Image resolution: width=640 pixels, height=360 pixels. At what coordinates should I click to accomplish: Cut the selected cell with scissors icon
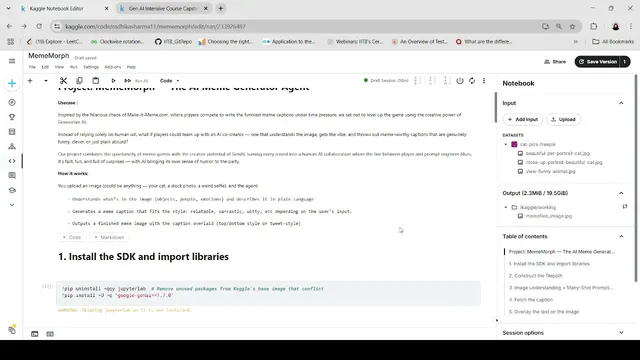point(63,81)
